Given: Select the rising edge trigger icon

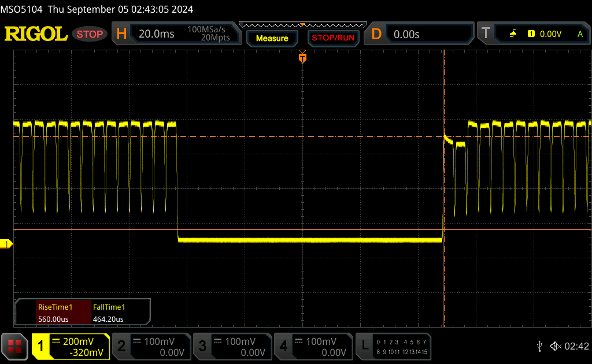Looking at the screenshot, I should 513,34.
